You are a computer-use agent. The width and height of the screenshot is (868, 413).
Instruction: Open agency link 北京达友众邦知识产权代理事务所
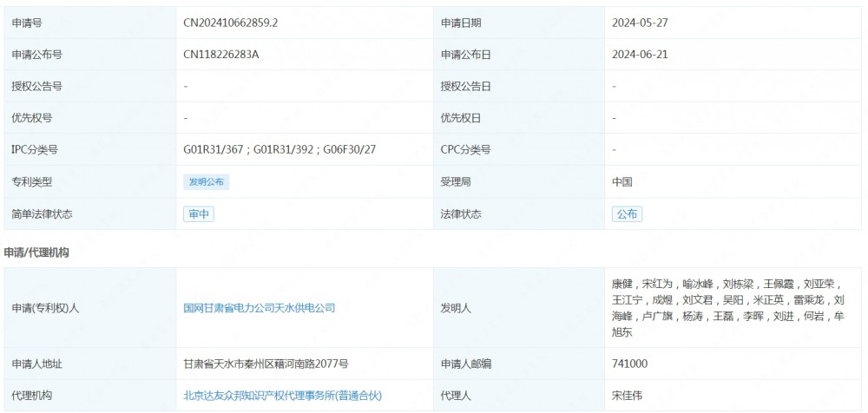click(x=281, y=396)
